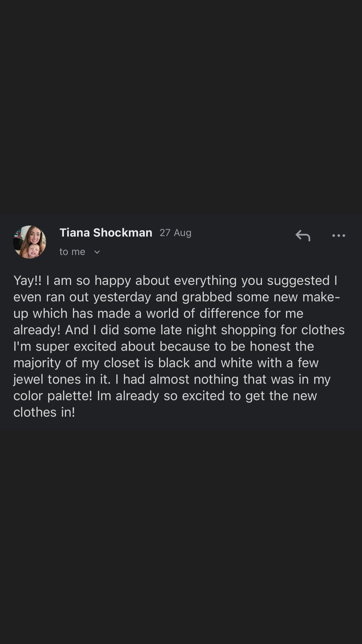Click "clothes in!" ending the message
The image size is (362, 644).
(44, 412)
